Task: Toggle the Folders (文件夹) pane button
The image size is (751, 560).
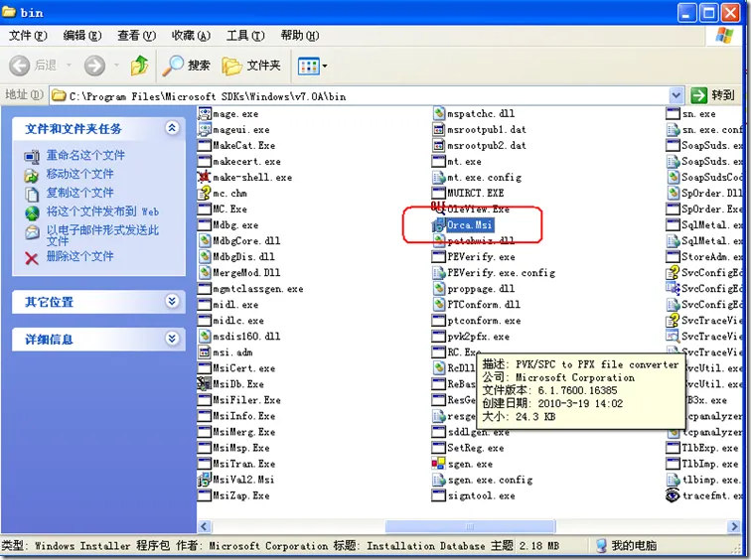Action: click(x=251, y=66)
